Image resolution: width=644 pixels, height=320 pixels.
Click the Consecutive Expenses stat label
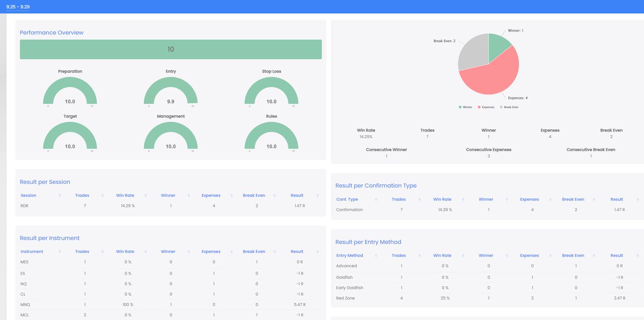point(488,150)
